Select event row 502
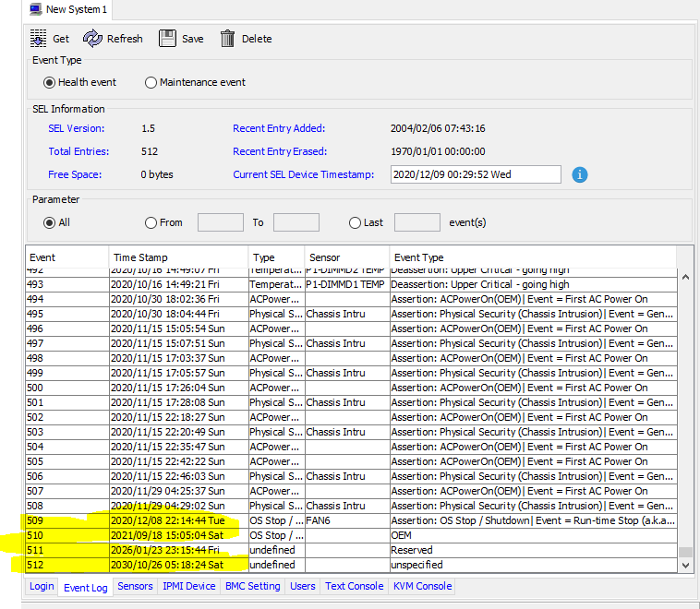This screenshot has height=609, width=700. 351,417
